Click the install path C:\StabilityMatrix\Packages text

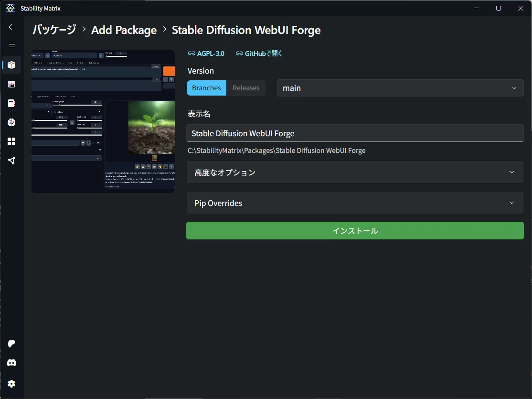[277, 151]
